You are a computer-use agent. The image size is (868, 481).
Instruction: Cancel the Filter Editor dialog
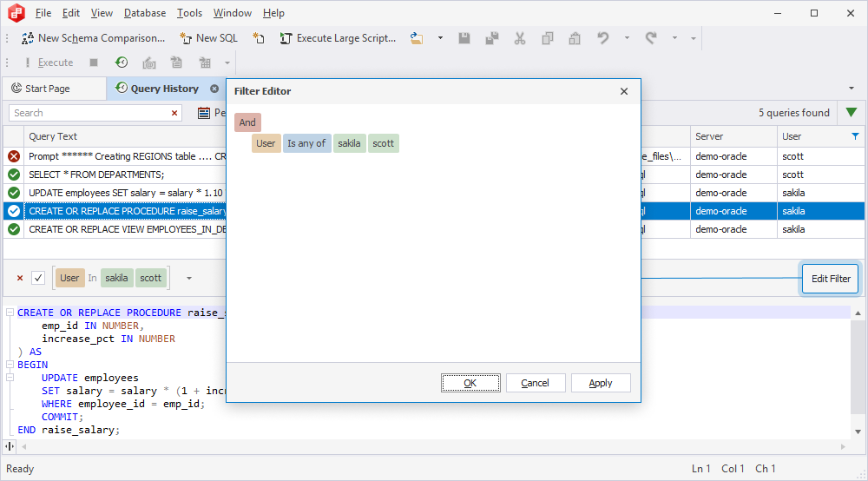[536, 383]
